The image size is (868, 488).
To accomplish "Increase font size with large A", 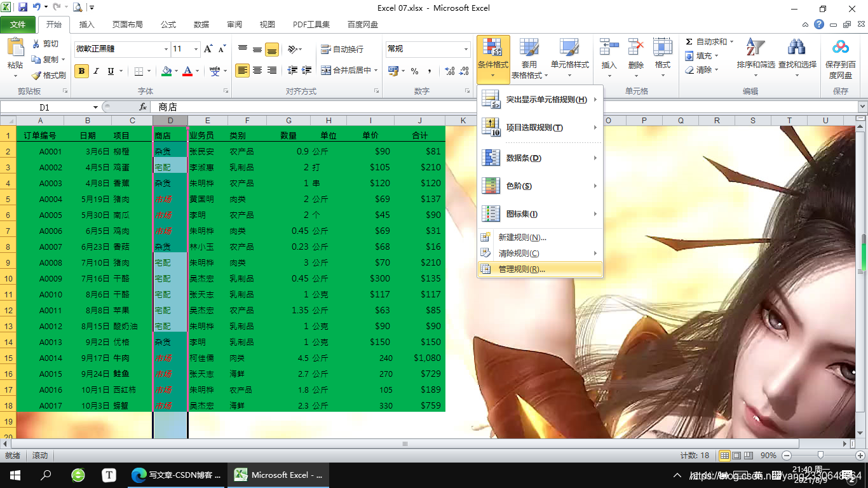I will click(209, 49).
